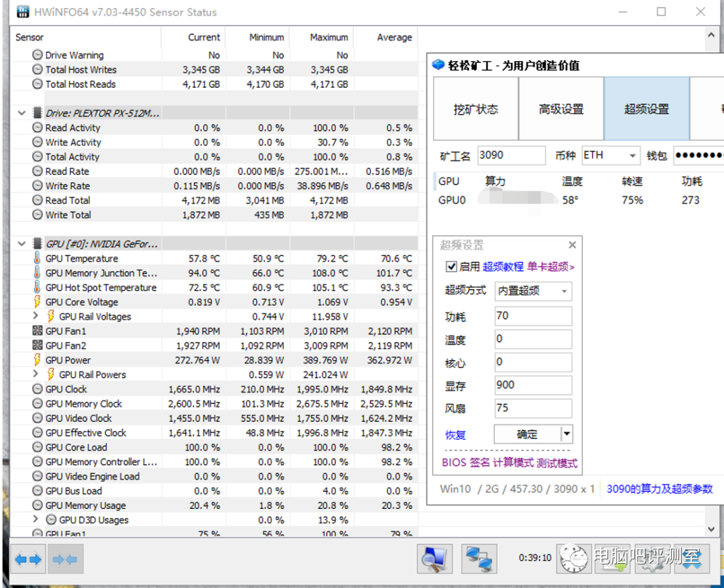Click the collapse-columns arrows icon at bottom left
Screen dimensions: 724x588
click(x=65, y=560)
